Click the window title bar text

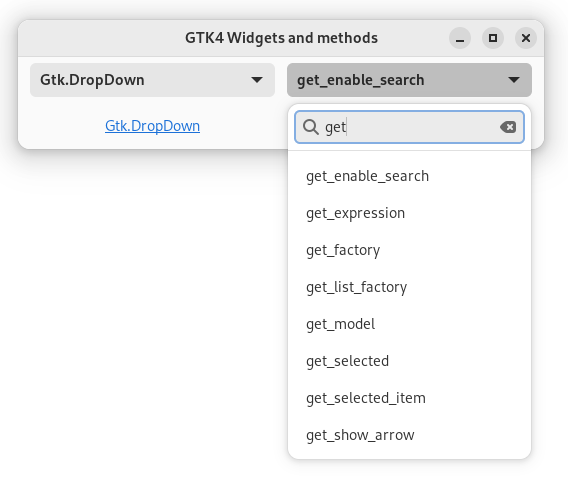click(281, 38)
